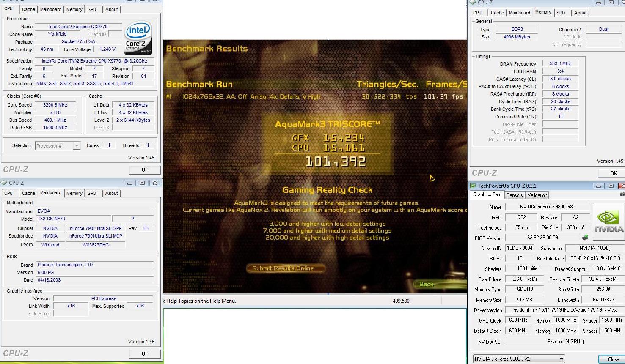Click the memory Size value 4096 MBytes
This screenshot has width=625, height=364.
coord(517,37)
